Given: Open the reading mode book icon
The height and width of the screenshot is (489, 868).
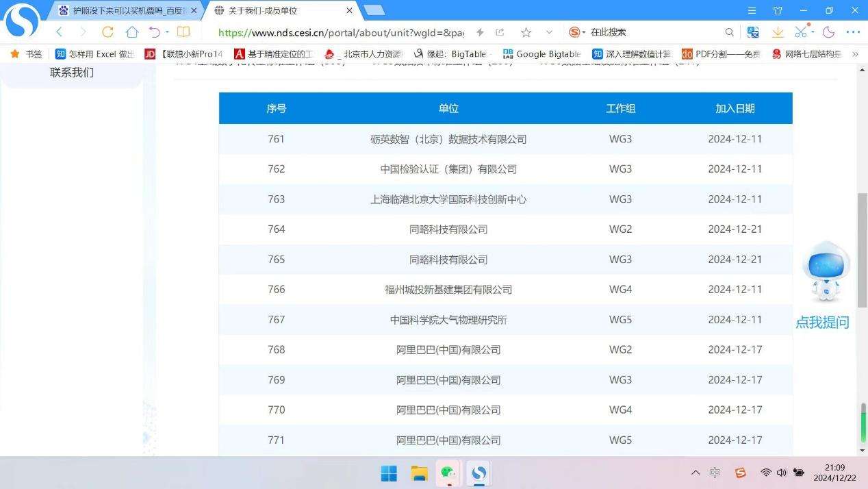Looking at the screenshot, I should pyautogui.click(x=183, y=32).
